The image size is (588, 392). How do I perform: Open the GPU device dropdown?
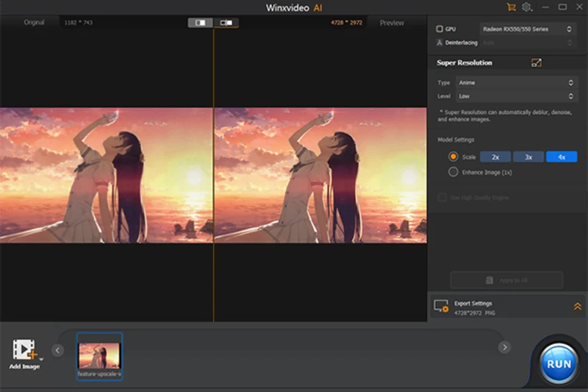coord(527,29)
